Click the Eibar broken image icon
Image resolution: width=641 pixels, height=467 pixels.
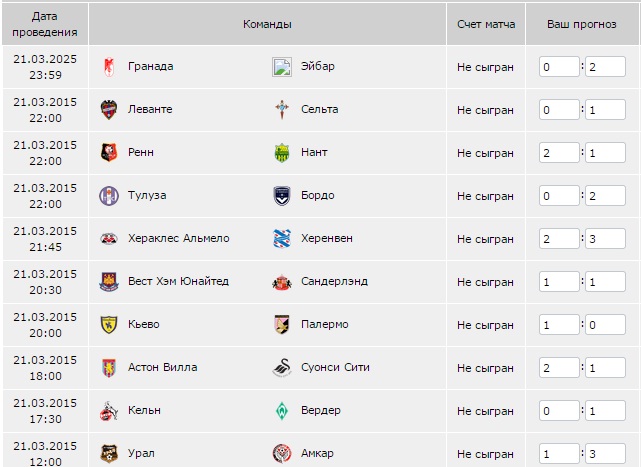pyautogui.click(x=282, y=67)
